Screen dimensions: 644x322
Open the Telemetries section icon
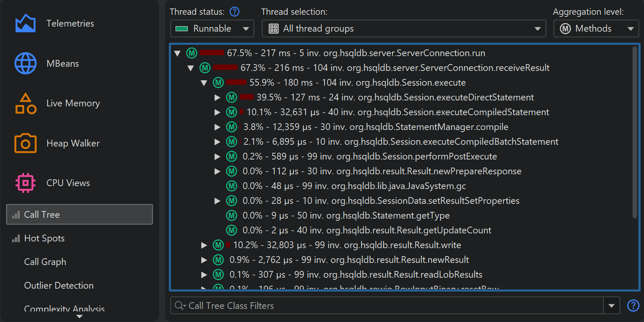25,24
